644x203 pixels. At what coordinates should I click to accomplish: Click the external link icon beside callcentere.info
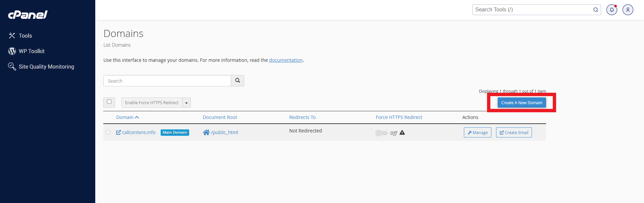pos(118,132)
